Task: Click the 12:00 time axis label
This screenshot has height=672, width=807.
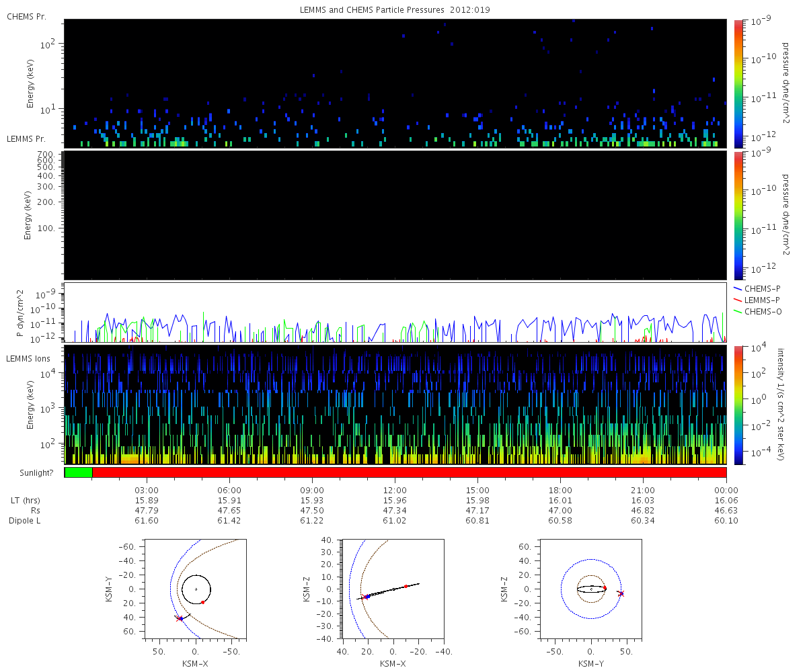Action: [395, 490]
